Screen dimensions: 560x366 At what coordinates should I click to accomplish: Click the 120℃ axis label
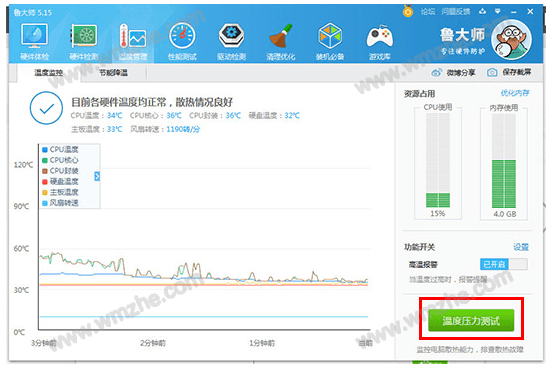point(23,165)
